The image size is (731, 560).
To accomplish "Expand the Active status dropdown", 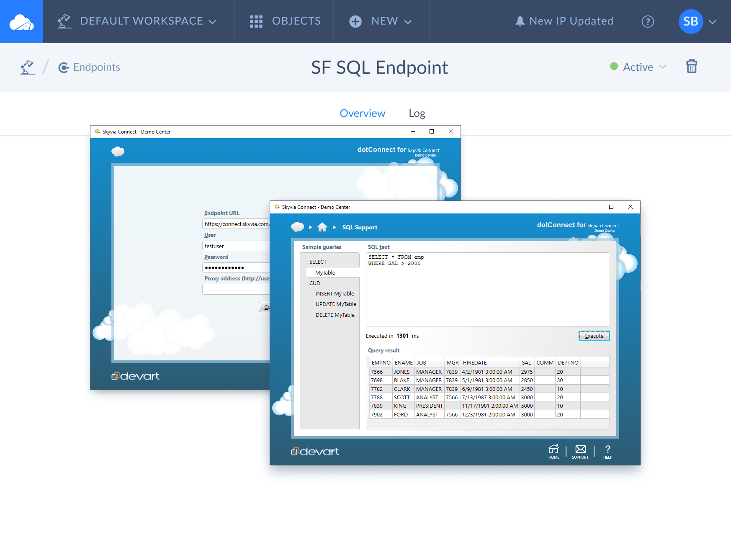I will 638,67.
